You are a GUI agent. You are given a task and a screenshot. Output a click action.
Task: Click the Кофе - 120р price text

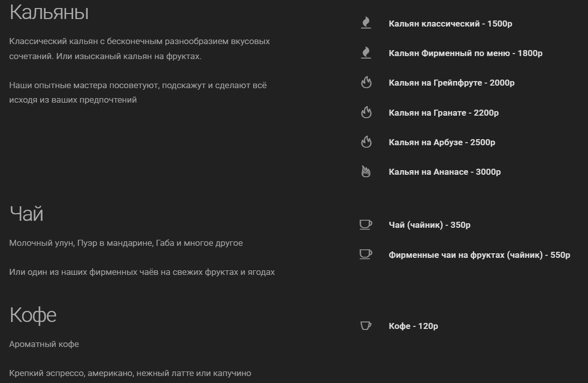click(x=413, y=326)
